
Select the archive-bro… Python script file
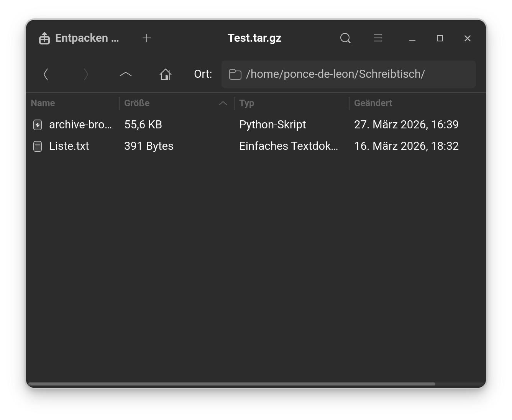[x=80, y=125]
